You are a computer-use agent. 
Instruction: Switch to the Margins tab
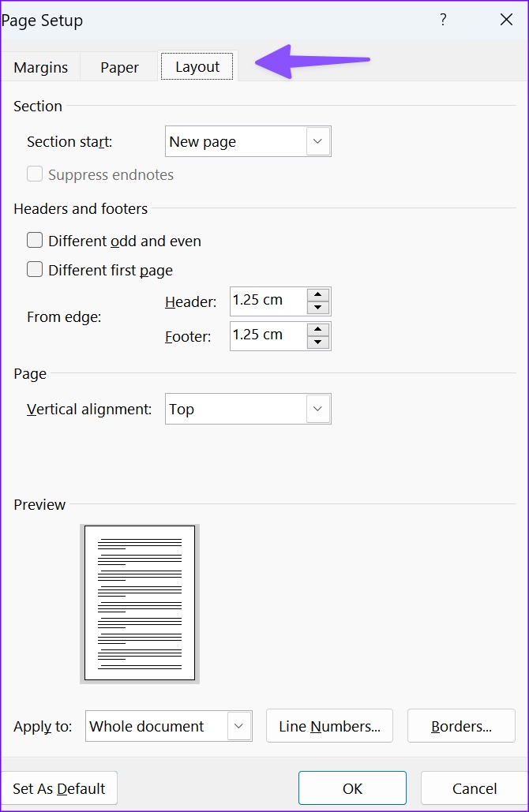coord(40,67)
